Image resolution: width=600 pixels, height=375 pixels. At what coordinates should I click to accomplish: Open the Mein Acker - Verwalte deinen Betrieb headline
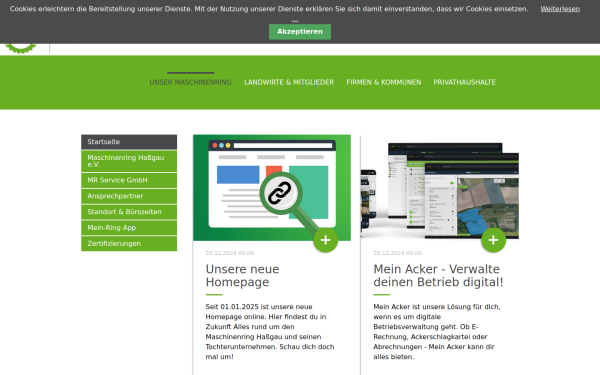coord(438,276)
